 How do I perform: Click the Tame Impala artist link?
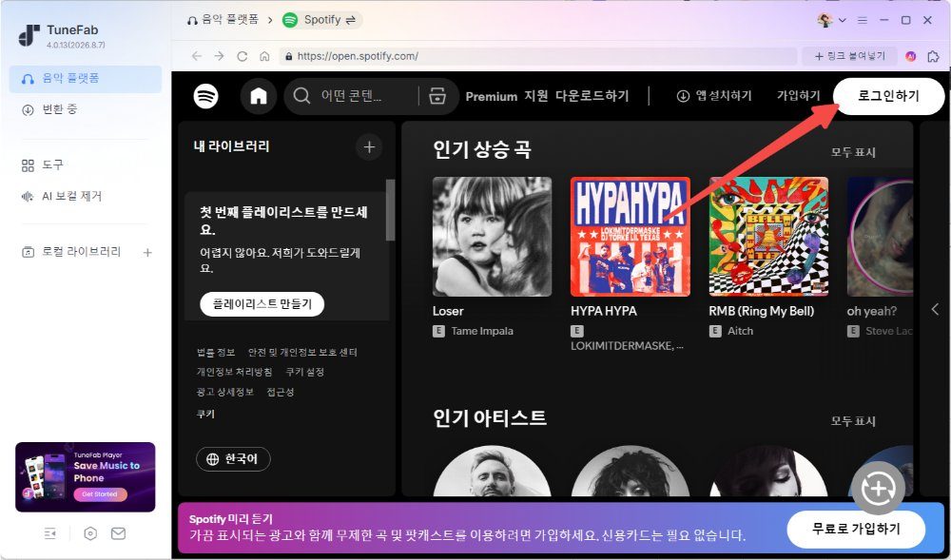[x=482, y=331]
